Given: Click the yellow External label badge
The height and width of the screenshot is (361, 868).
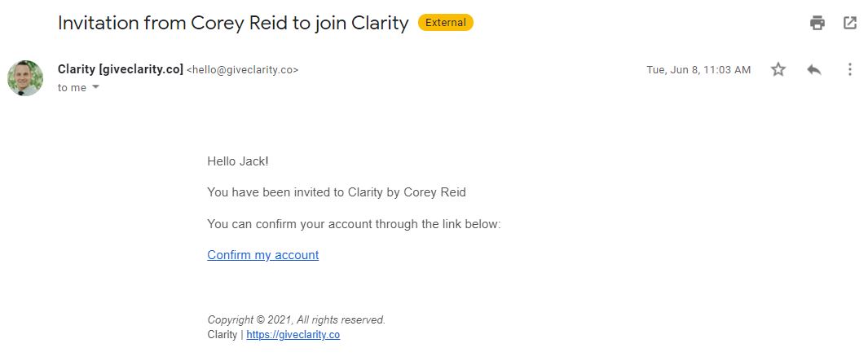Looking at the screenshot, I should 445,23.
